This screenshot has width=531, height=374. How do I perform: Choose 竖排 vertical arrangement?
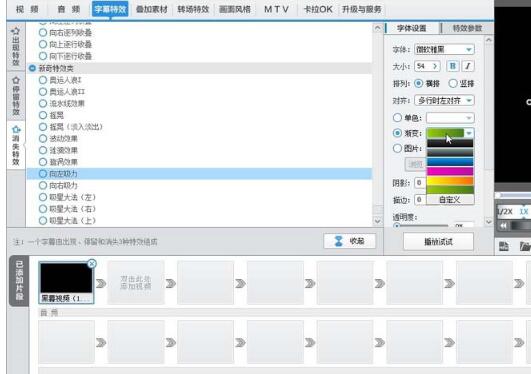pos(453,83)
